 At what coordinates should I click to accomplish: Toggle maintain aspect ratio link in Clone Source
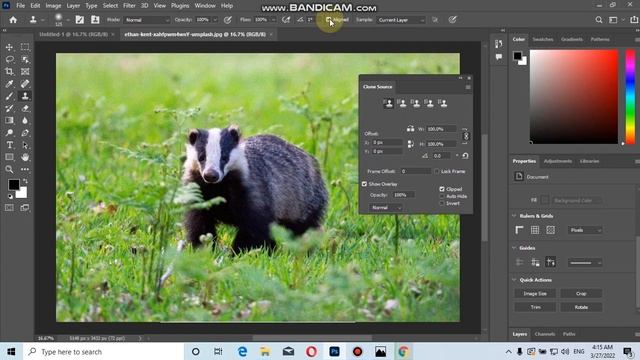click(466, 136)
